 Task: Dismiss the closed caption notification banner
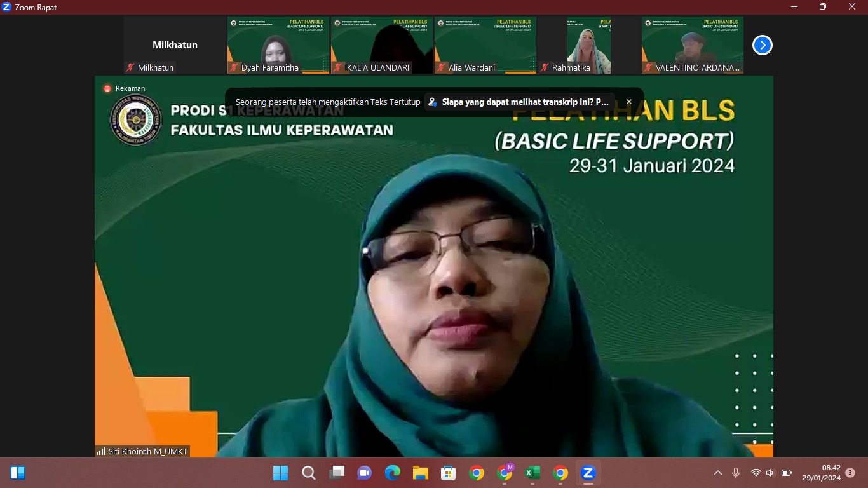pyautogui.click(x=629, y=102)
